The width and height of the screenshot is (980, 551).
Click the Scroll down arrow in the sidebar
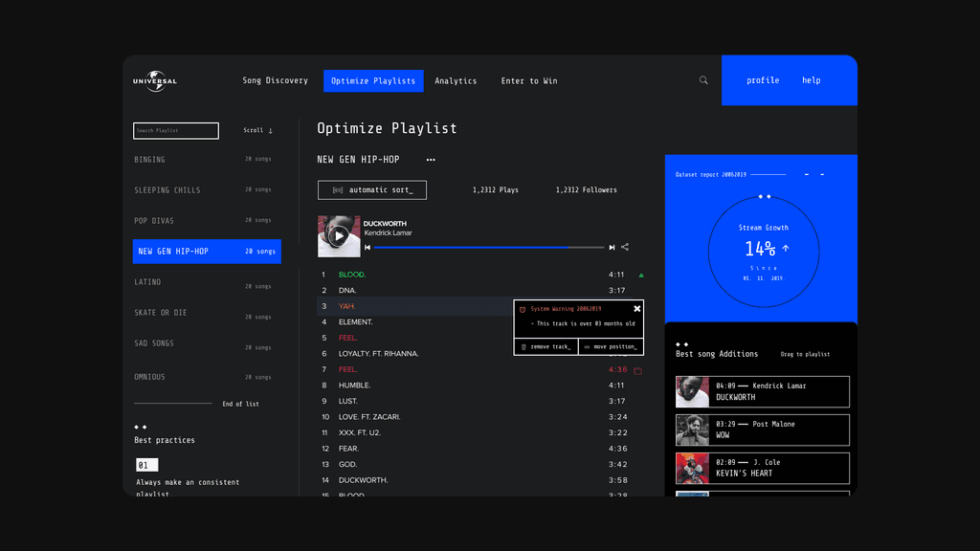click(x=271, y=130)
